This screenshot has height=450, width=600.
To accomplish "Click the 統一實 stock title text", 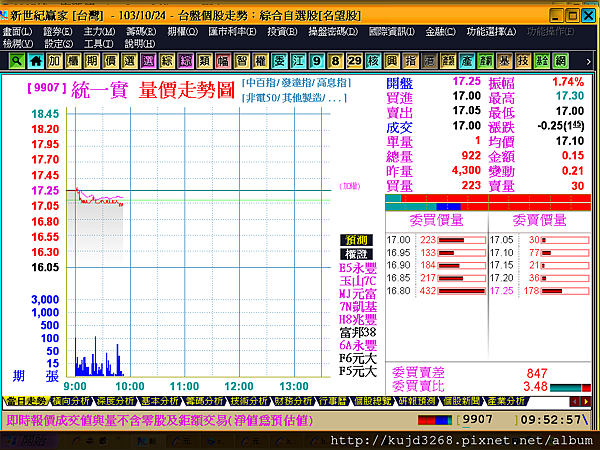I will click(99, 90).
